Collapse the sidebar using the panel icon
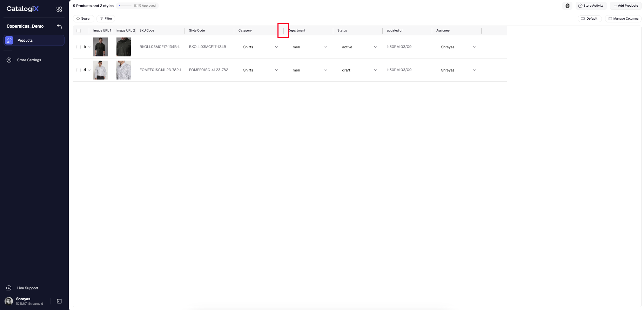The height and width of the screenshot is (310, 644). coord(59,301)
